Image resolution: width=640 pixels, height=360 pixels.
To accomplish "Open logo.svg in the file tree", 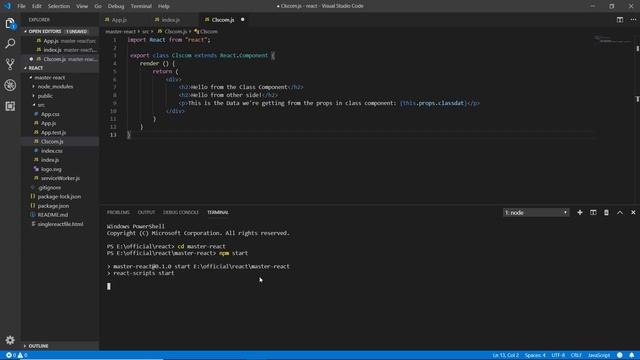I will click(x=51, y=169).
